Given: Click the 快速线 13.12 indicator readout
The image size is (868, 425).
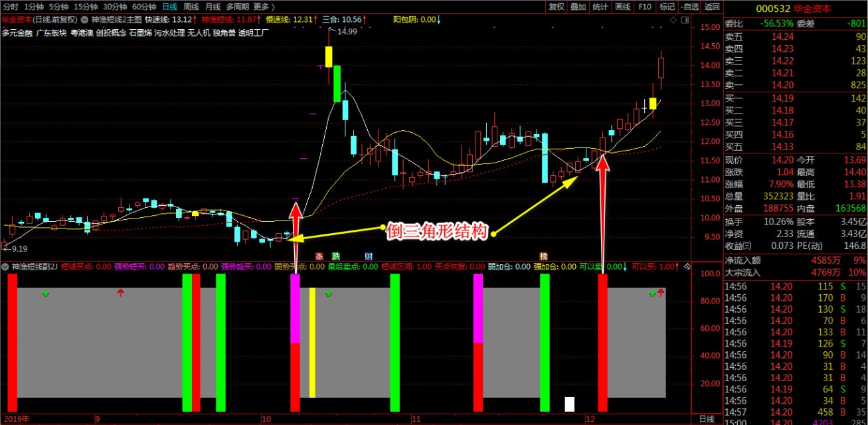Looking at the screenshot, I should pyautogui.click(x=172, y=20).
